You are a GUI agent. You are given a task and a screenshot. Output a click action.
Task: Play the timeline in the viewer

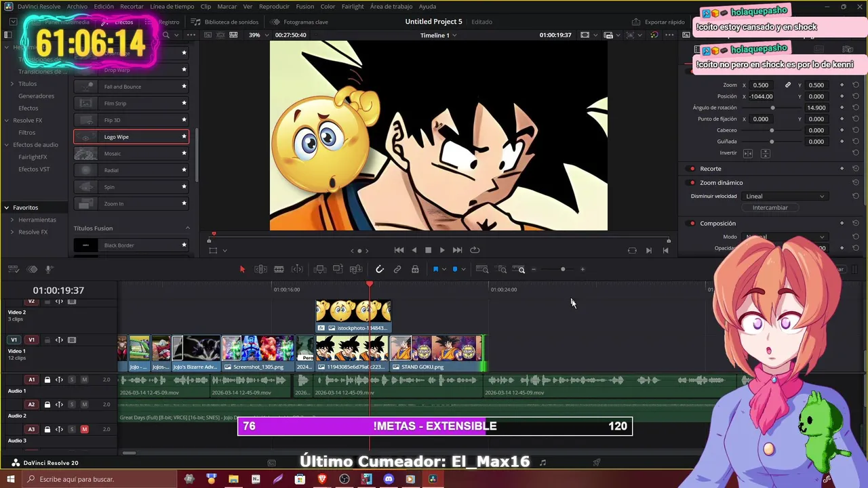(442, 250)
